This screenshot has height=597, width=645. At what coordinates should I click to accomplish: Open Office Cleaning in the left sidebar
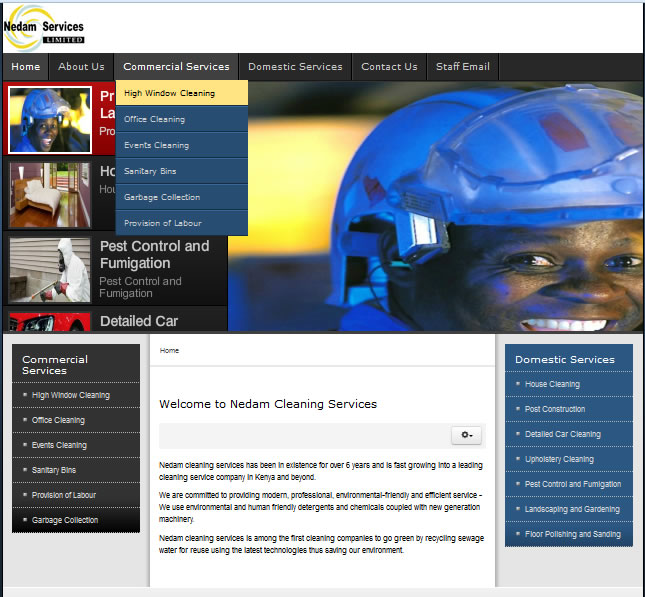coord(58,420)
